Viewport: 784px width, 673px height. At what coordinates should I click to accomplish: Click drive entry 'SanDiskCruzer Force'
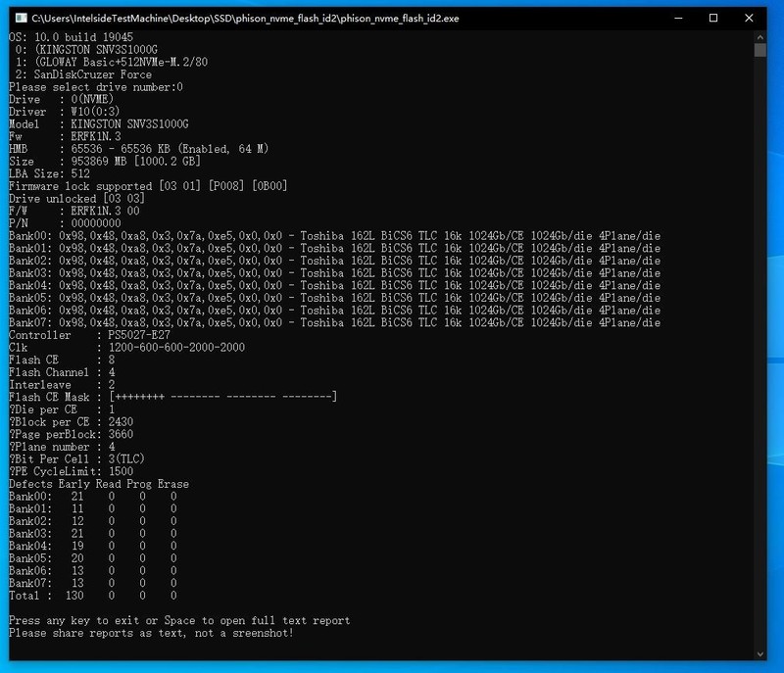pyautogui.click(x=83, y=74)
